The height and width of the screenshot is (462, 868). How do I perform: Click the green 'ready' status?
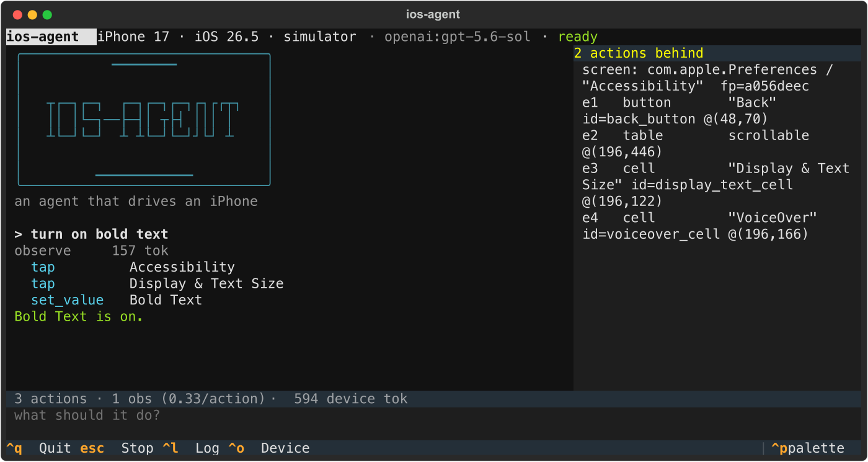[x=578, y=37]
